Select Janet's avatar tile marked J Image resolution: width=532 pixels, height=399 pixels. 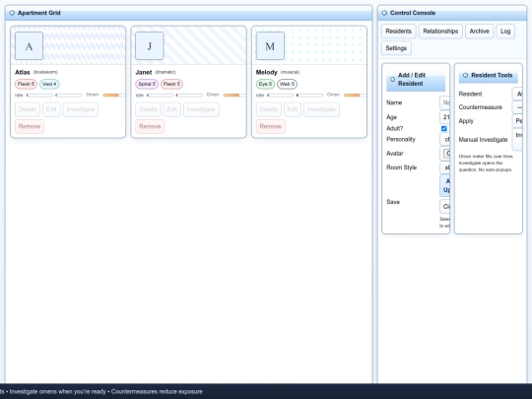(150, 45)
